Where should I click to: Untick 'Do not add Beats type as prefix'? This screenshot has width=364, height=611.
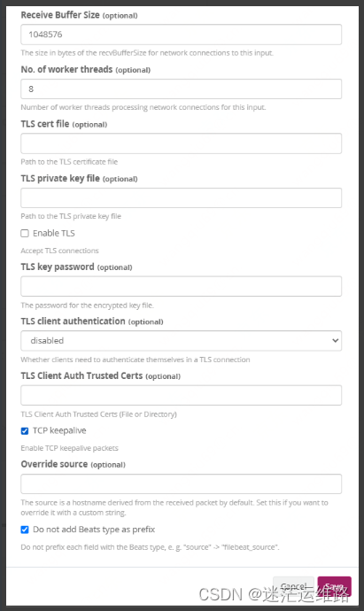(x=25, y=530)
